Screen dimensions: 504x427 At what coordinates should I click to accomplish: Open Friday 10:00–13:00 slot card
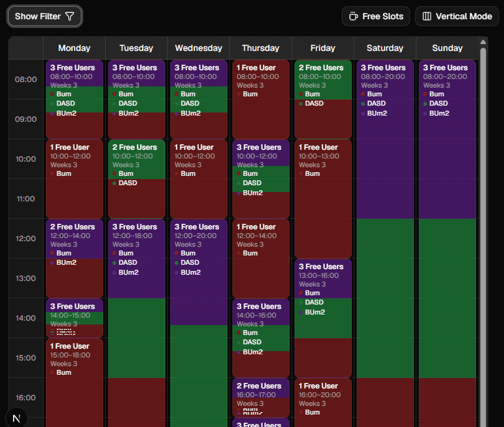click(323, 199)
